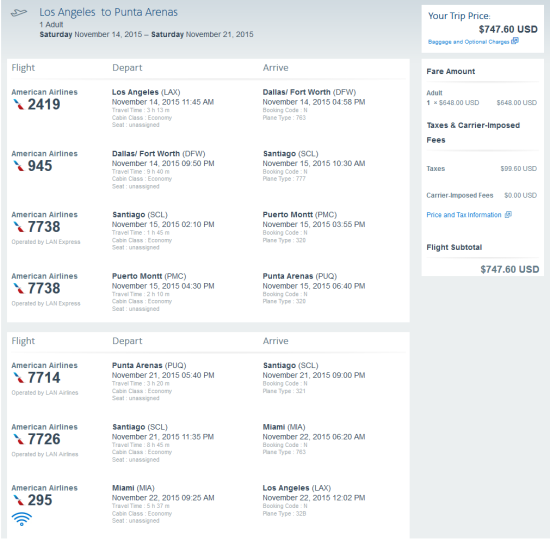The image size is (550, 539).
Task: Click the departure time November 14, 2015 11:45 AM
Action: [x=163, y=102]
